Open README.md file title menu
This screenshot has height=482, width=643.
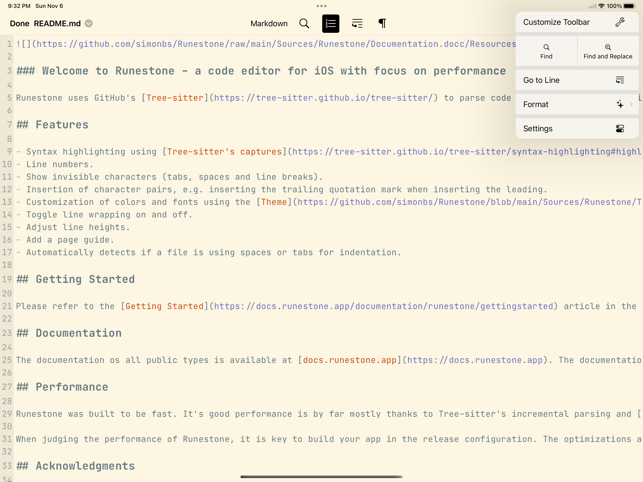point(63,23)
